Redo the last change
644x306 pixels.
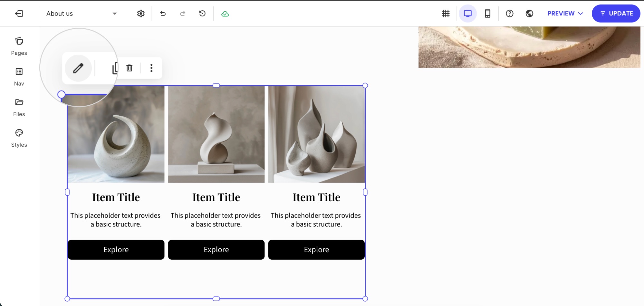coord(183,14)
